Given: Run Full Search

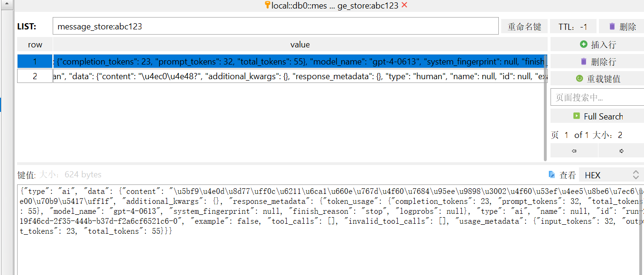Looking at the screenshot, I should coord(597,116).
